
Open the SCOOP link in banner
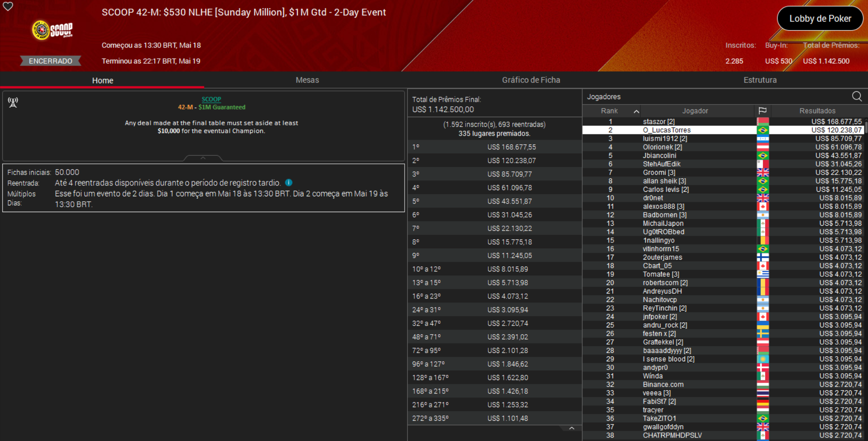211,99
